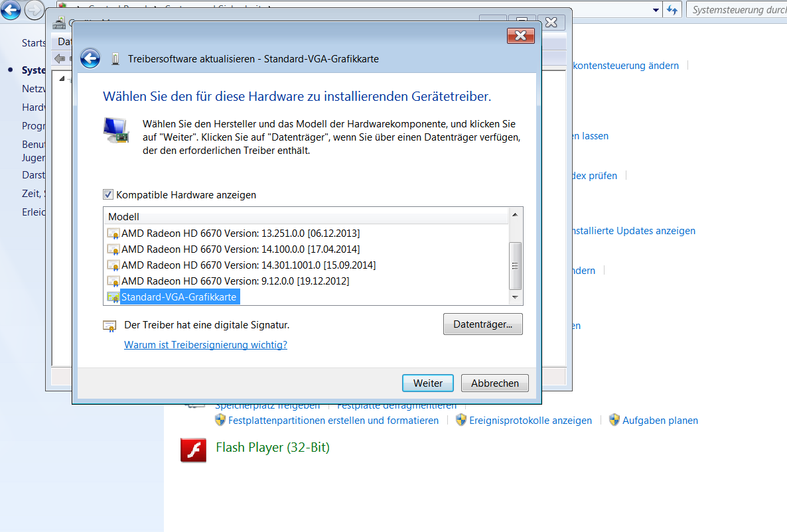Screen dimensions: 787x532
Task: Go back in the driver update wizard
Action: (90, 59)
